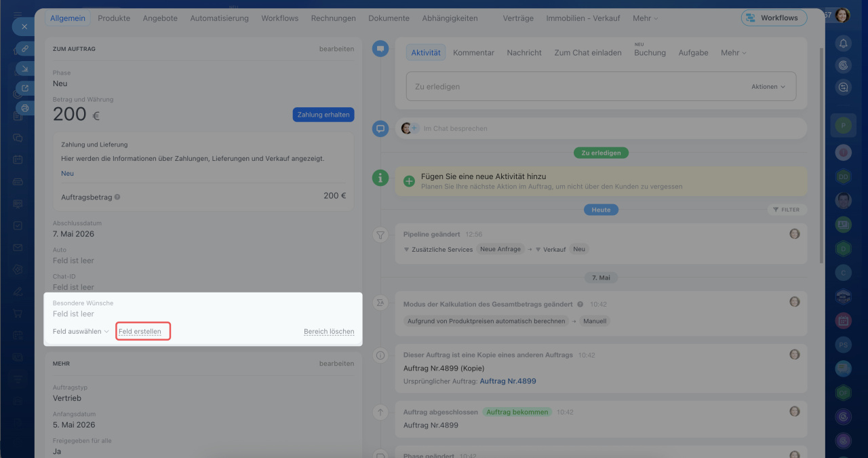Click bearbeiten in Mehr section
This screenshot has width=868, height=458.
pyautogui.click(x=336, y=364)
